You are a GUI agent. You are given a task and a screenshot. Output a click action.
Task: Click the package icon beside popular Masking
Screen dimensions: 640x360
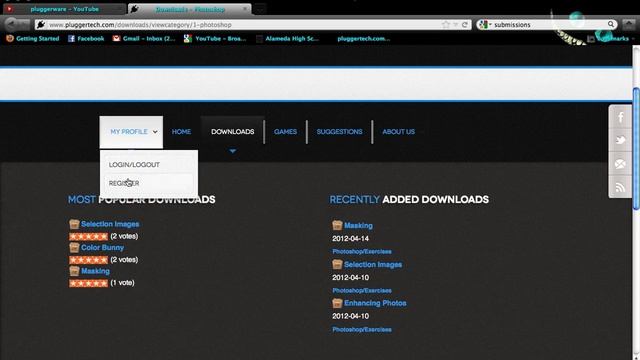[x=74, y=271]
